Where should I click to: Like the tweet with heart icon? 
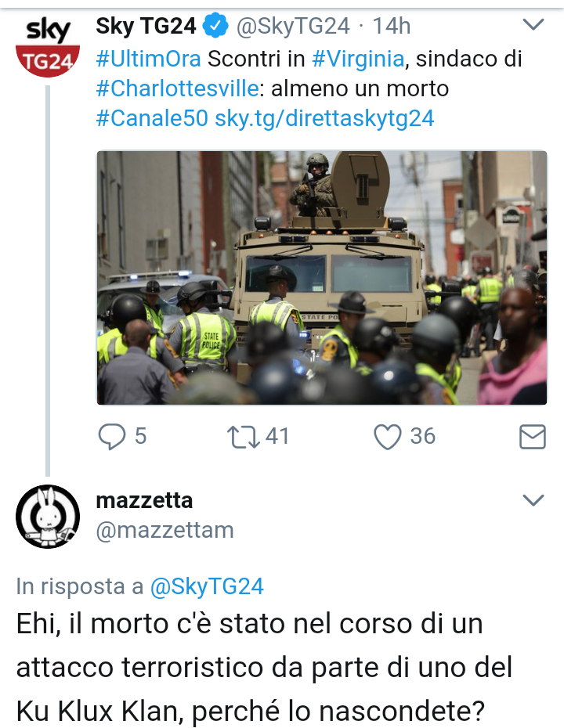(388, 437)
